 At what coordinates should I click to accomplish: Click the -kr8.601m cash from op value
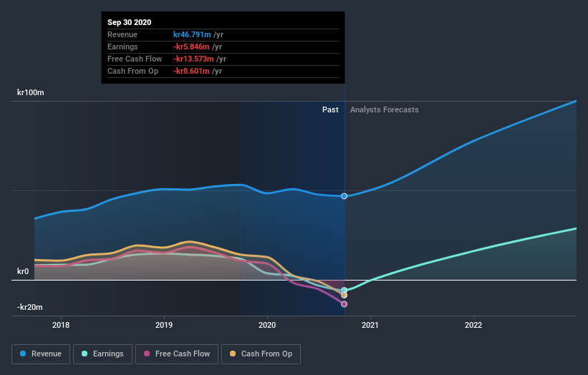(x=191, y=71)
